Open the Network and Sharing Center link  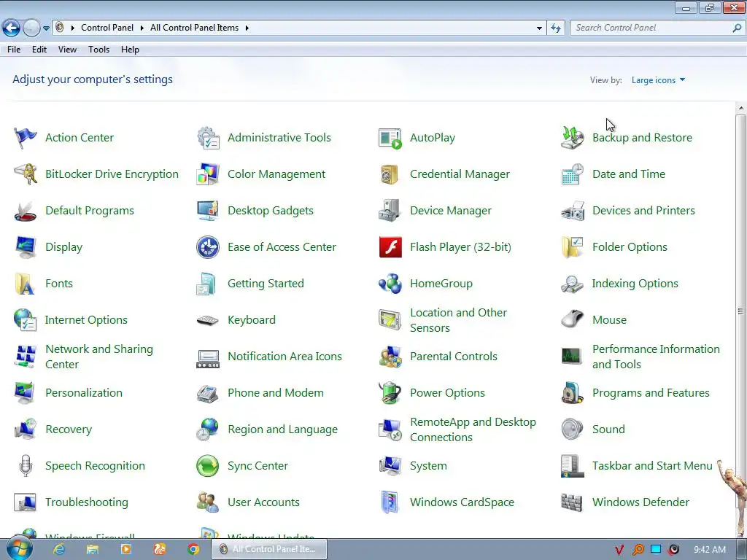[x=99, y=357]
